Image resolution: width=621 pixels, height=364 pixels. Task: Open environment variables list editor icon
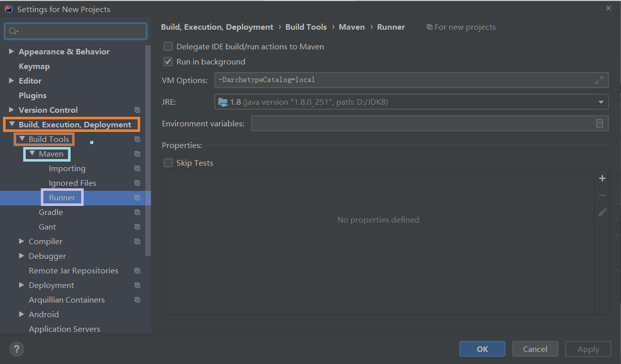[599, 123]
